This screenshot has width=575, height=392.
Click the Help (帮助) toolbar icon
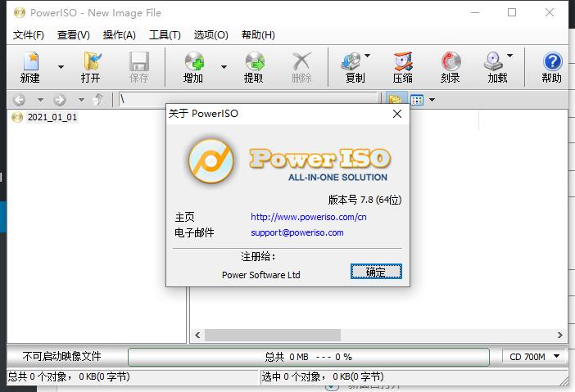(552, 62)
